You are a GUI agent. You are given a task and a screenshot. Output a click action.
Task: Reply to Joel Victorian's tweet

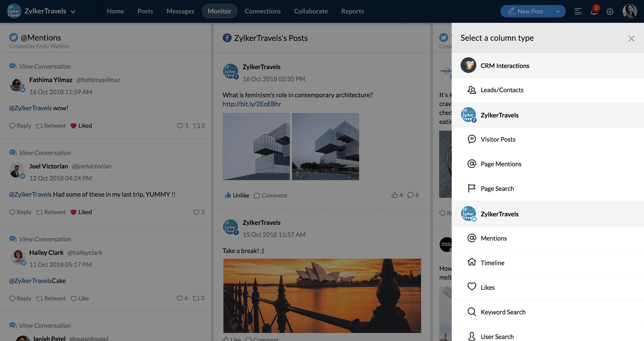tap(20, 212)
